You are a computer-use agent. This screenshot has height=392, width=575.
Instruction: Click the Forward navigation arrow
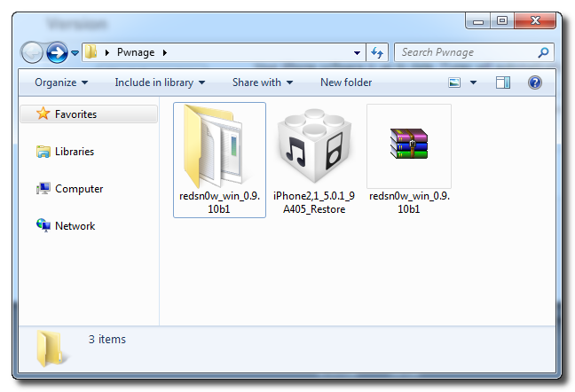pyautogui.click(x=57, y=53)
